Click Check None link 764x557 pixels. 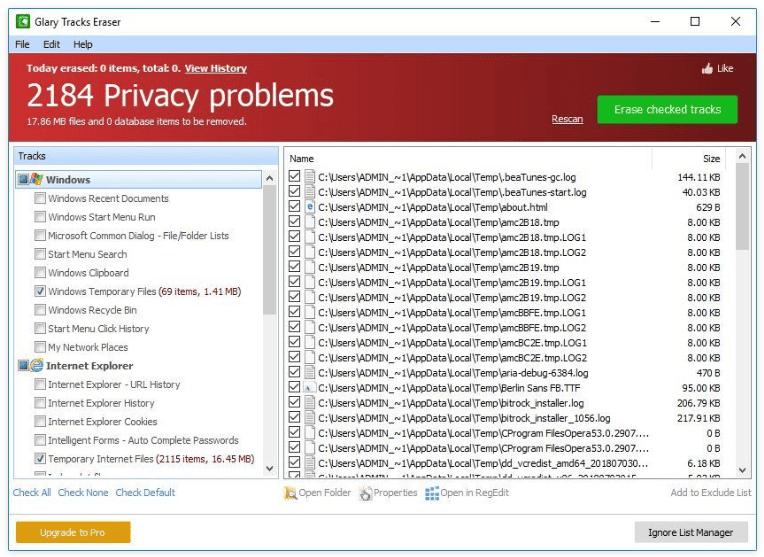[x=83, y=493]
